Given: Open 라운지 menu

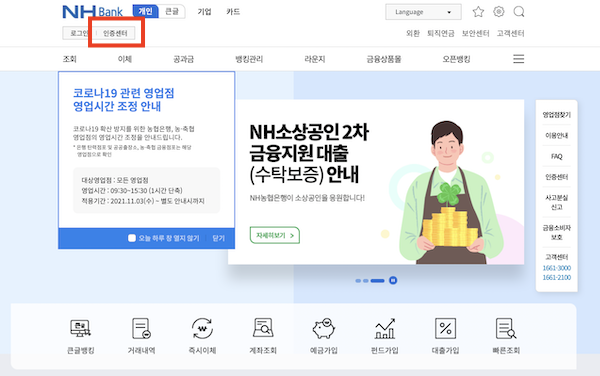Looking at the screenshot, I should (315, 59).
